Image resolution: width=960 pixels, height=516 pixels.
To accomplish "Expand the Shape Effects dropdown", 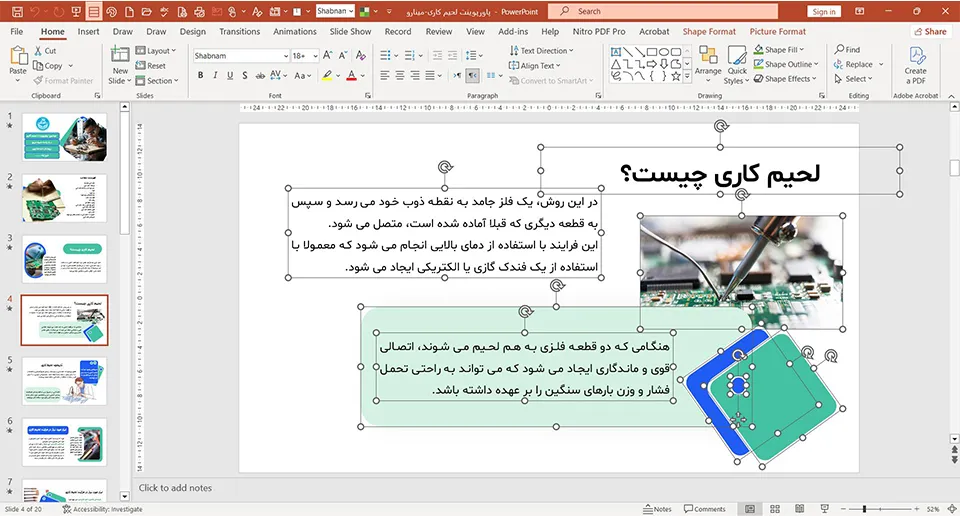I will (x=786, y=79).
